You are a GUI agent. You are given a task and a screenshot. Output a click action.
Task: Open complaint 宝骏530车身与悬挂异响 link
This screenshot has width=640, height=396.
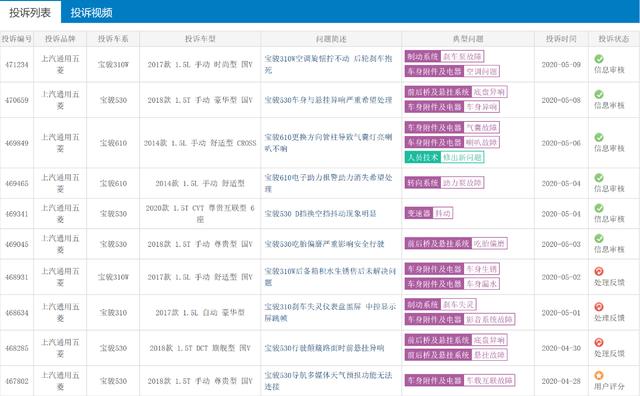(328, 100)
